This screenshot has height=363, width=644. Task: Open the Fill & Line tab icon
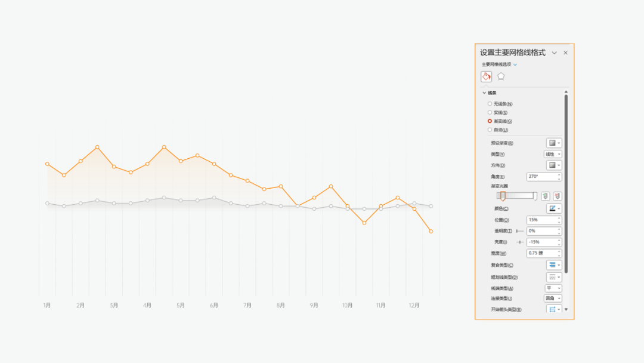(x=486, y=76)
